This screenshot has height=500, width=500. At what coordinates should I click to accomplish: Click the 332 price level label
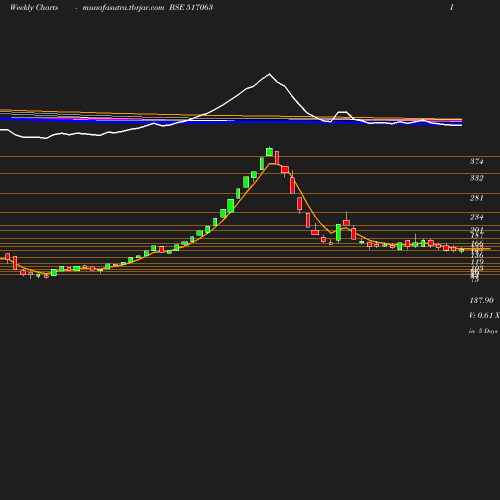coord(477,178)
